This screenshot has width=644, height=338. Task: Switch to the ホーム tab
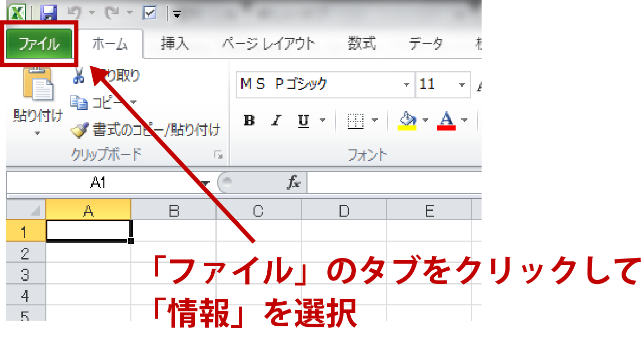pos(110,44)
